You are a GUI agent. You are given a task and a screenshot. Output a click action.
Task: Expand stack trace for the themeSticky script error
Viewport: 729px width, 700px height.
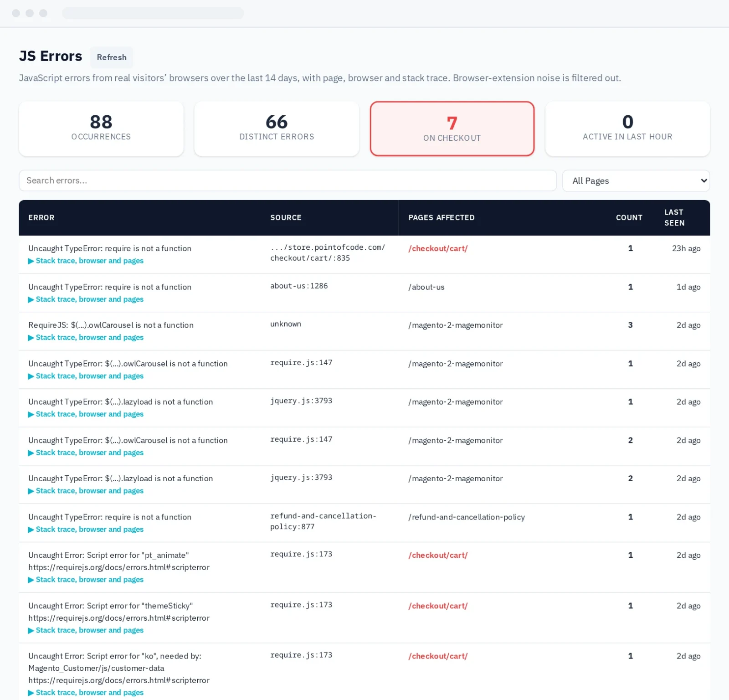pyautogui.click(x=86, y=630)
